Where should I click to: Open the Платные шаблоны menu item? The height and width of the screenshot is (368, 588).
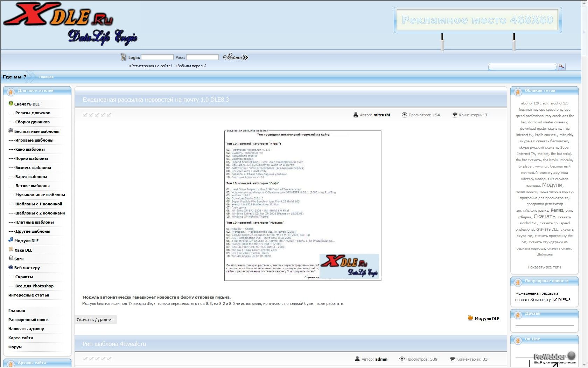(31, 222)
